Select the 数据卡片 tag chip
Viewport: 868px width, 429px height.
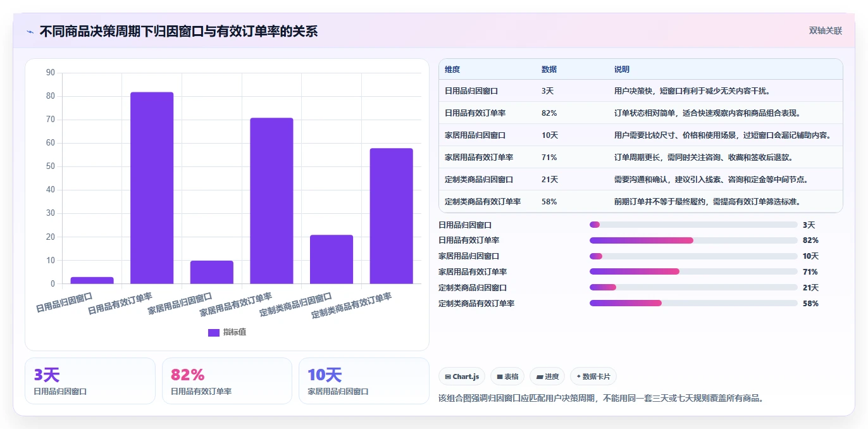(593, 376)
